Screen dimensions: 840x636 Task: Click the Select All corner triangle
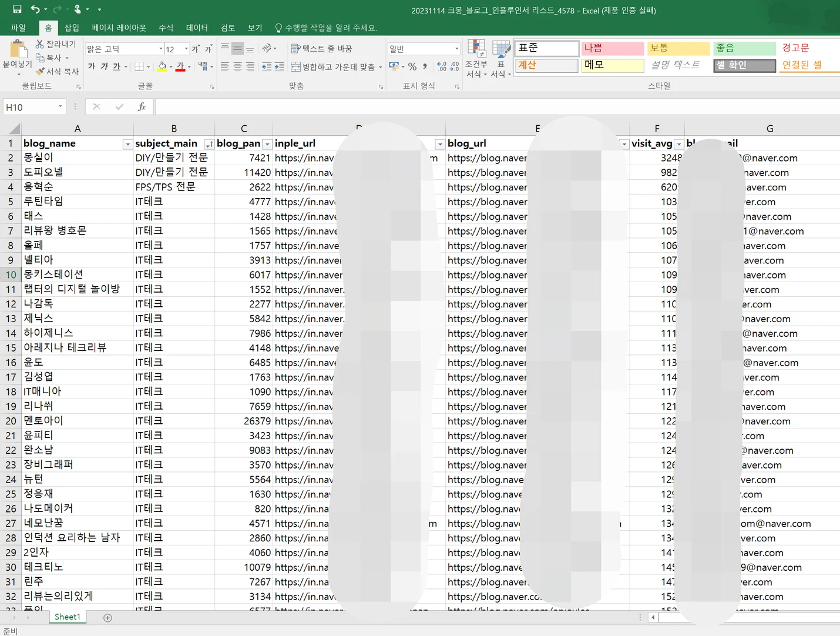(x=15, y=129)
